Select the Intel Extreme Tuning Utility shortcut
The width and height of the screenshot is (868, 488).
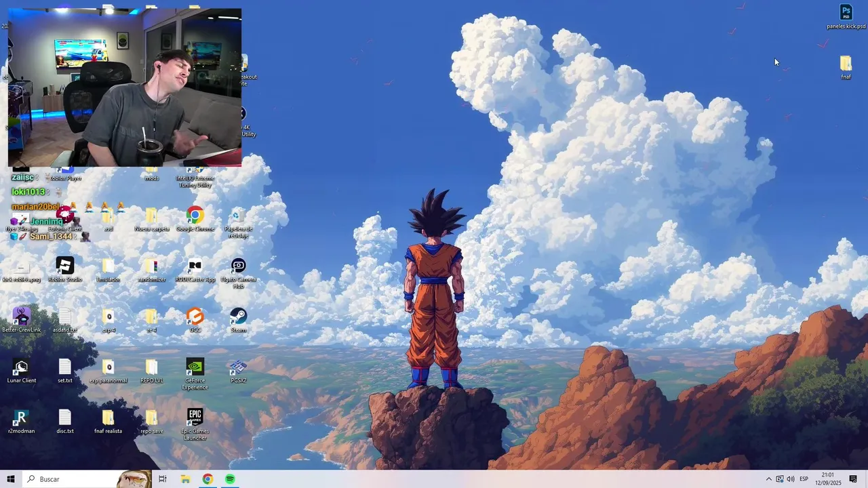pyautogui.click(x=195, y=178)
